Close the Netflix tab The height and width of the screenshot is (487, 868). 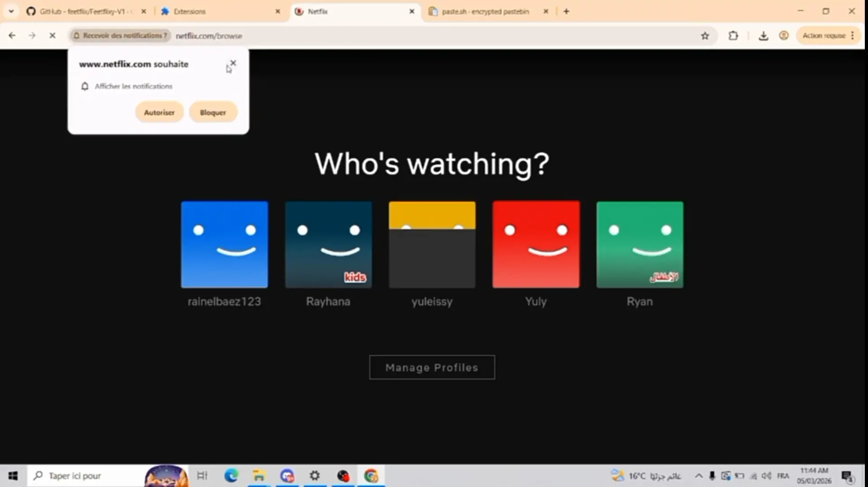point(412,11)
